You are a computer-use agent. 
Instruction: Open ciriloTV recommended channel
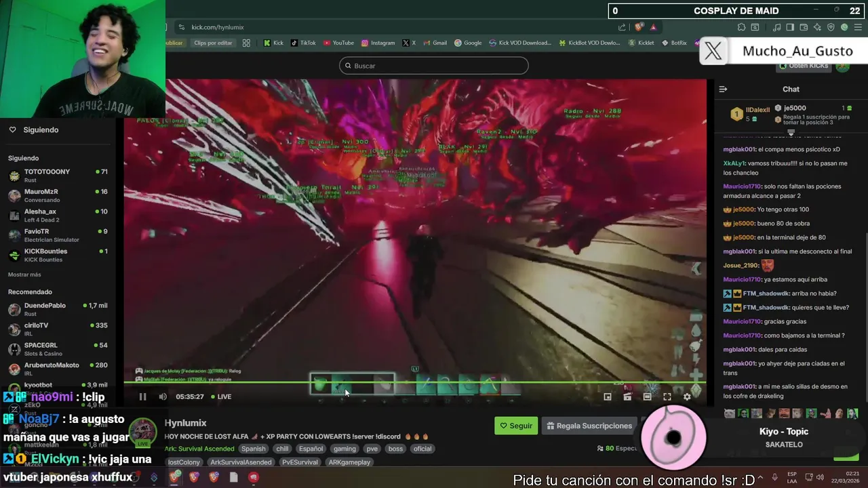tap(58, 329)
